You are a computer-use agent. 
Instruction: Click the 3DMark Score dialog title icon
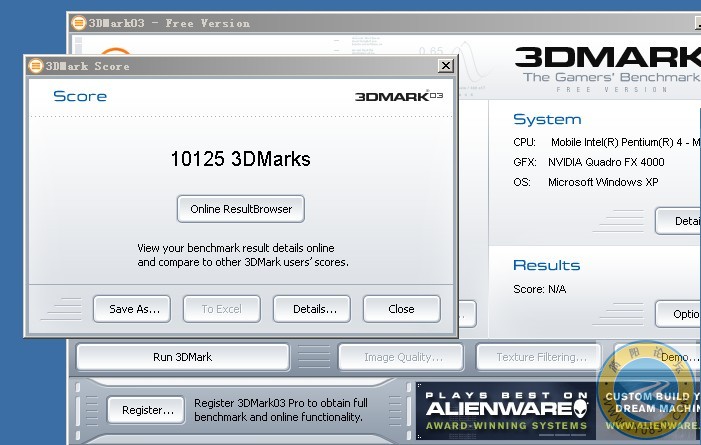(x=36, y=66)
